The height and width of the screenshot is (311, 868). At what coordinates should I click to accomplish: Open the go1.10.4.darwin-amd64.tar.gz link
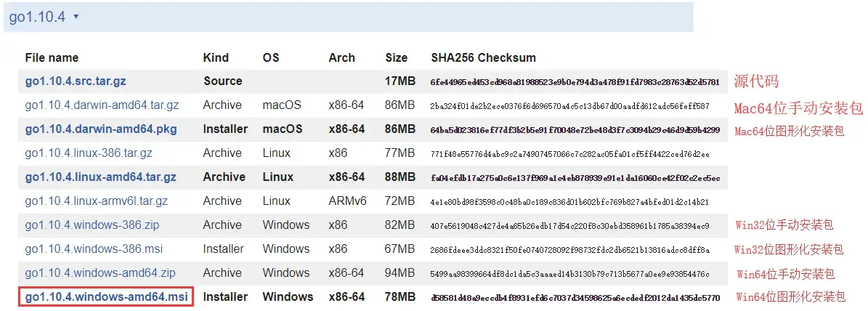[x=102, y=105]
